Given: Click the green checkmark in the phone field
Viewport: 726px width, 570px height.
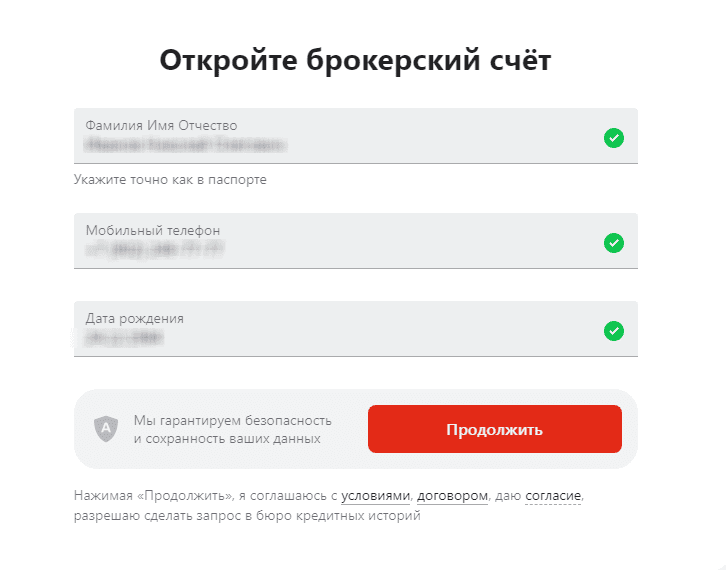Looking at the screenshot, I should [x=614, y=243].
